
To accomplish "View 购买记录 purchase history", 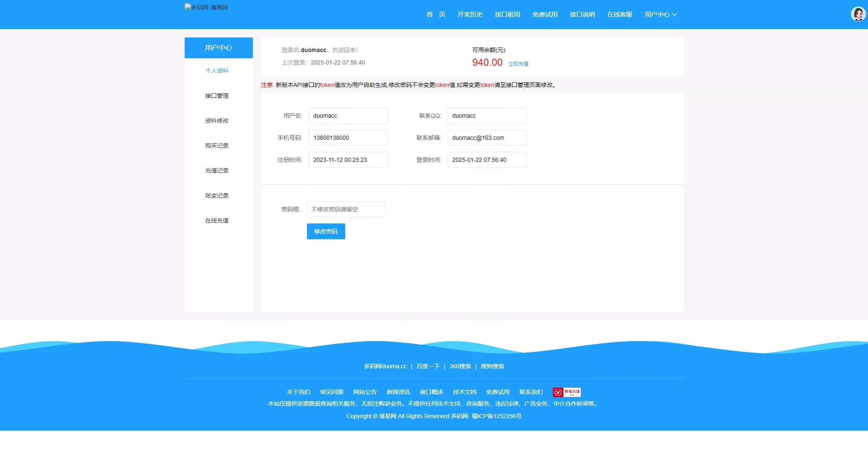I will 217,146.
